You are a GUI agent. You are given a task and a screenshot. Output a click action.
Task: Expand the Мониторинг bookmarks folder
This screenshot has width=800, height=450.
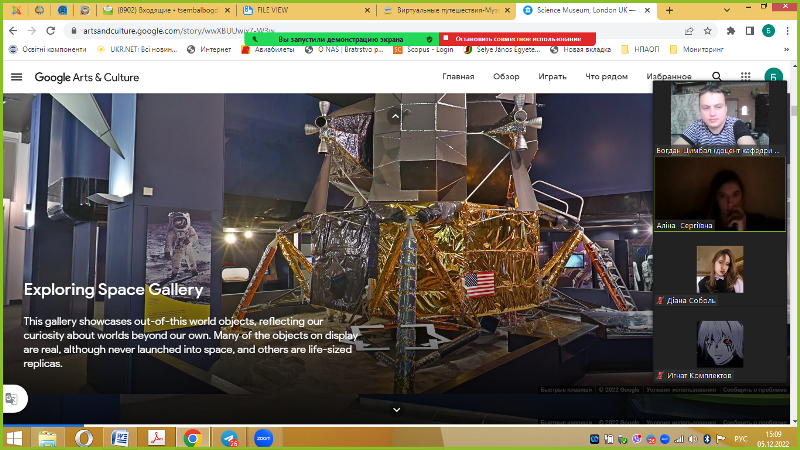696,49
